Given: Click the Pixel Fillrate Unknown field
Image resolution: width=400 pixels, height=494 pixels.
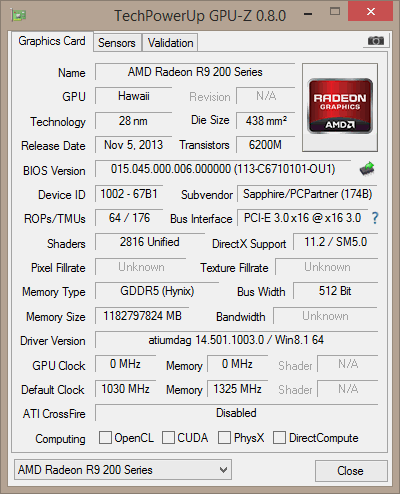Looking at the screenshot, I should 141,267.
